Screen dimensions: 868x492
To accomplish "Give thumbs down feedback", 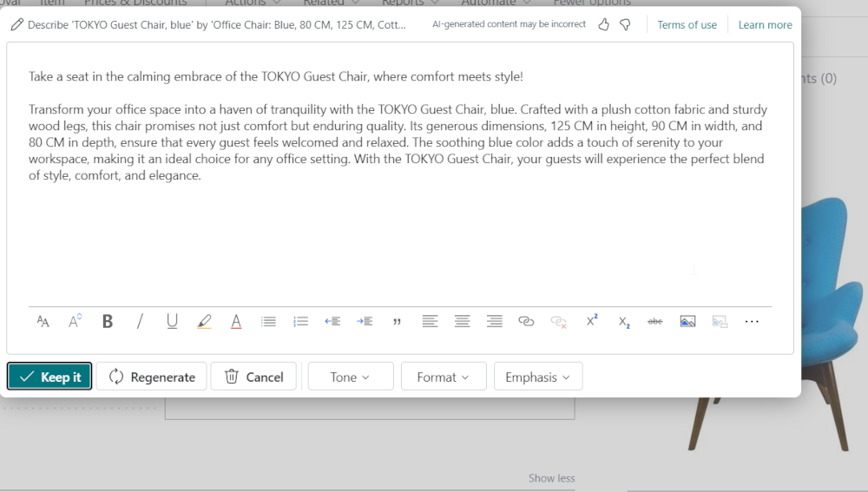I will (625, 24).
